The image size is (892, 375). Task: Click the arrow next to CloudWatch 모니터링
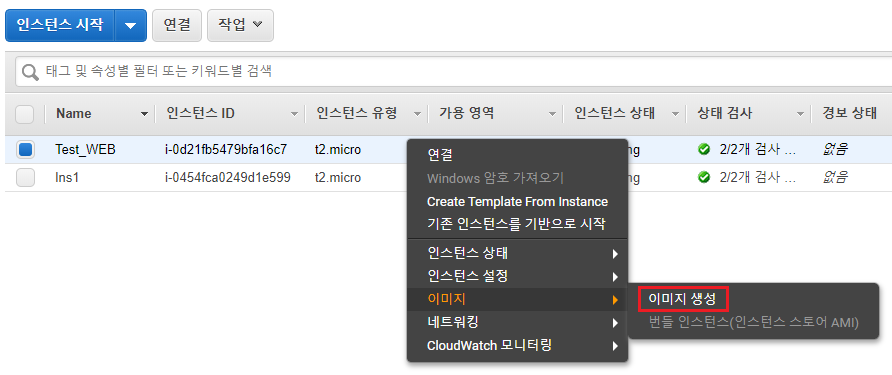615,346
